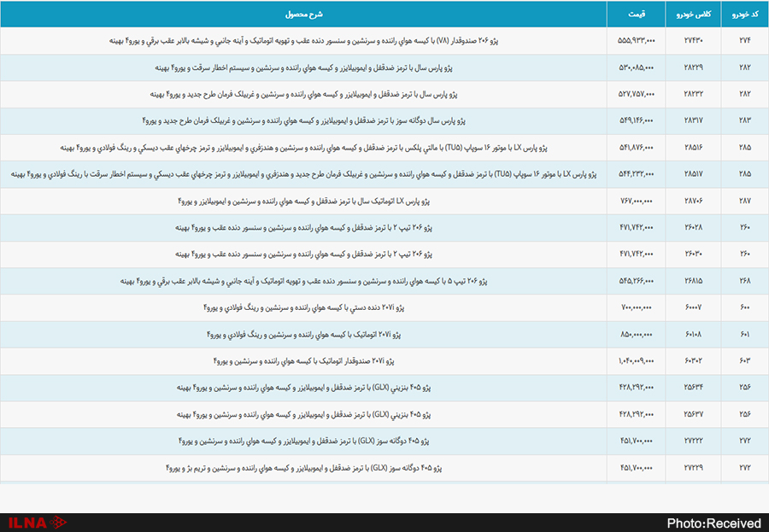The width and height of the screenshot is (769, 532).
Task: Select price ۸۵۰,۰۰۰,۰۰۰
Action: [x=636, y=335]
